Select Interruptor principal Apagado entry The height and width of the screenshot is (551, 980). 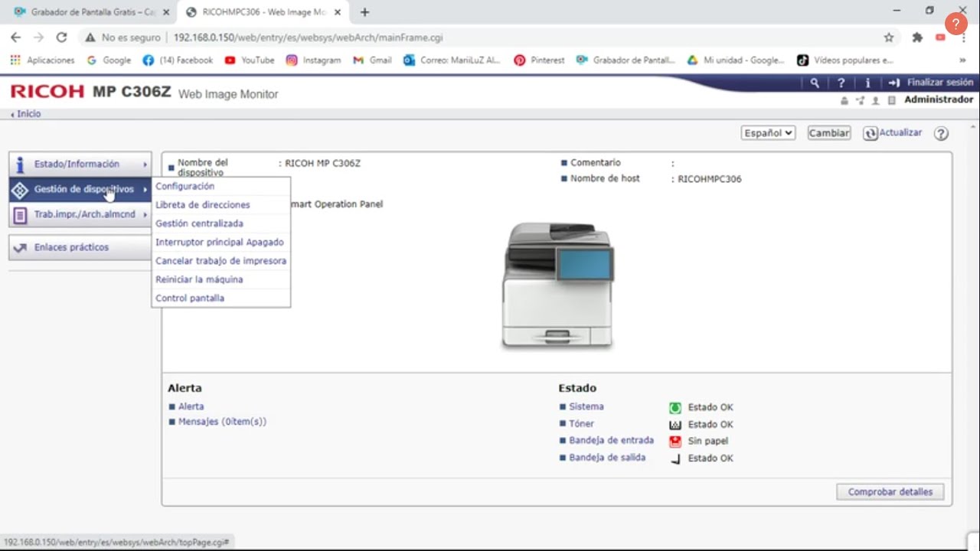[x=220, y=243]
